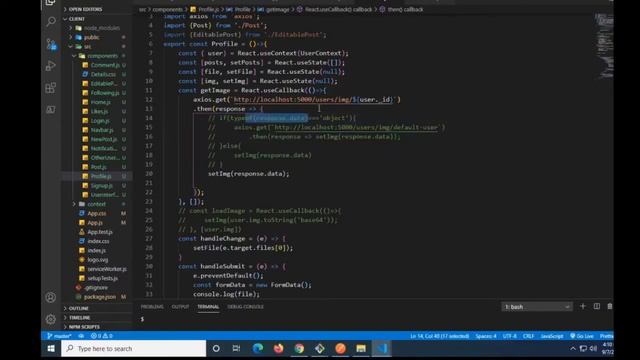Screen dimensions: 640x360
Task: Open Comment.js in the explorer
Action: click(105, 65)
